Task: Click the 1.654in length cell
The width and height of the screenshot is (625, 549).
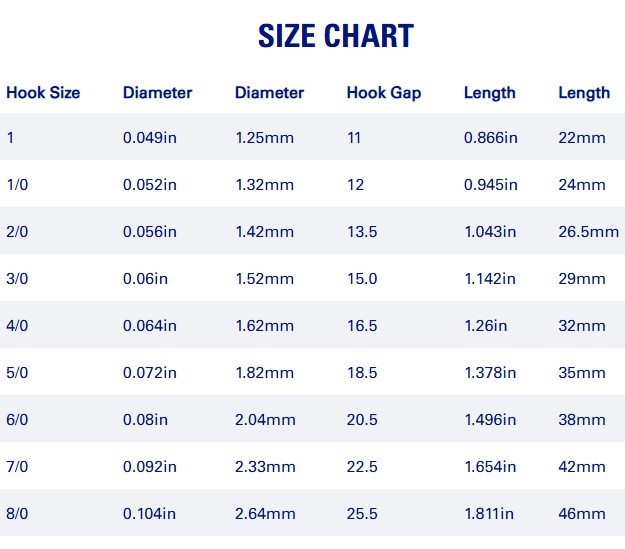Action: click(x=490, y=466)
